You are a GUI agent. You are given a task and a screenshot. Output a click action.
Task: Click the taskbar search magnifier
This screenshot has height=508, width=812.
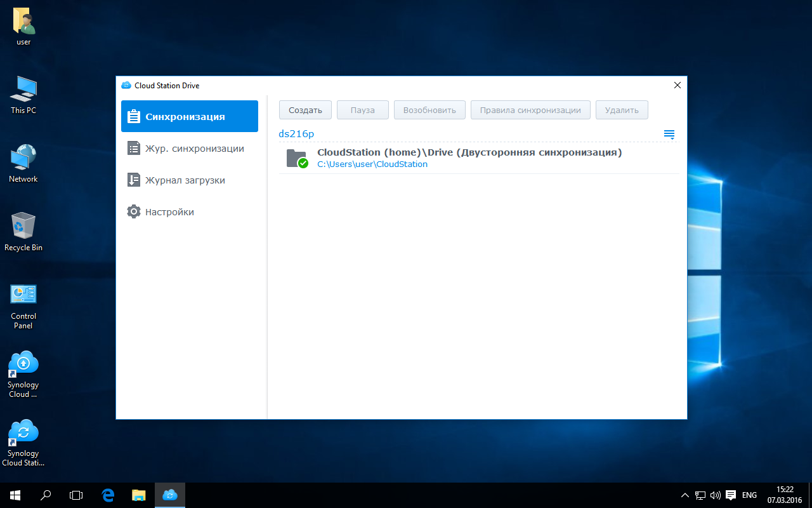pyautogui.click(x=46, y=495)
